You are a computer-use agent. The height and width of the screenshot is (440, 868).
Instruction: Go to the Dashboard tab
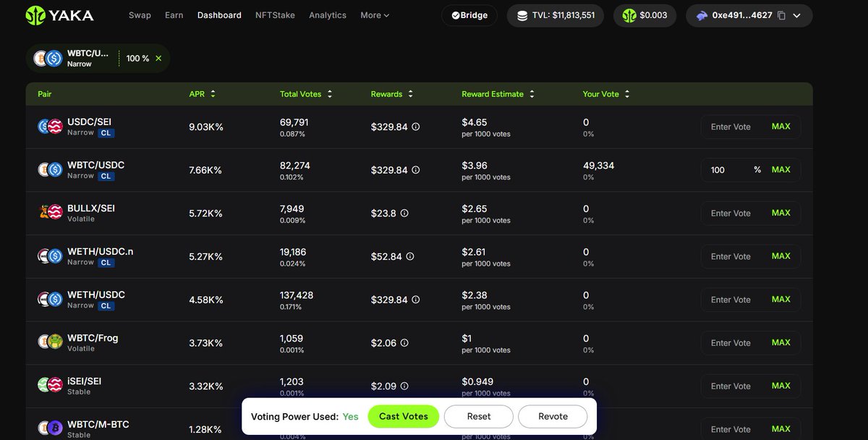[x=219, y=15]
